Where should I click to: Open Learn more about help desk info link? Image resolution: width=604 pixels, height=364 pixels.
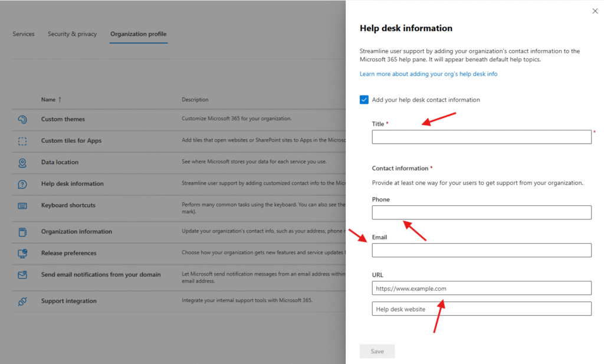tap(428, 74)
